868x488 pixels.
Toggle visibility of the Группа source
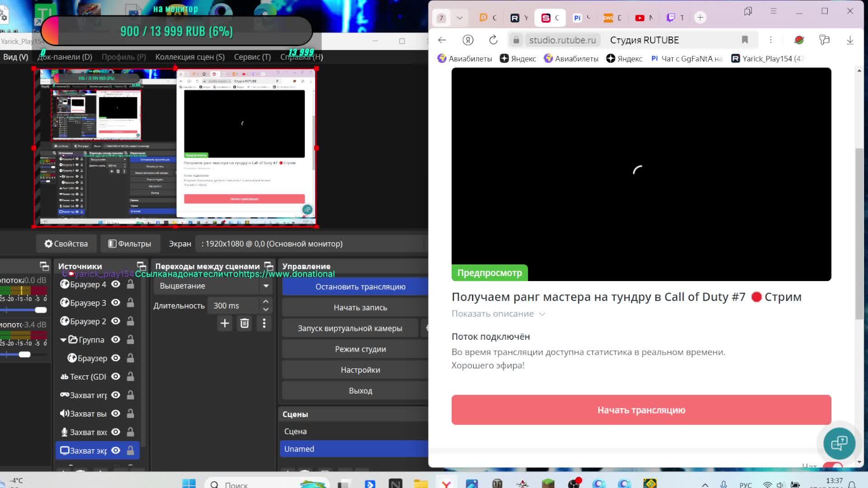point(116,340)
